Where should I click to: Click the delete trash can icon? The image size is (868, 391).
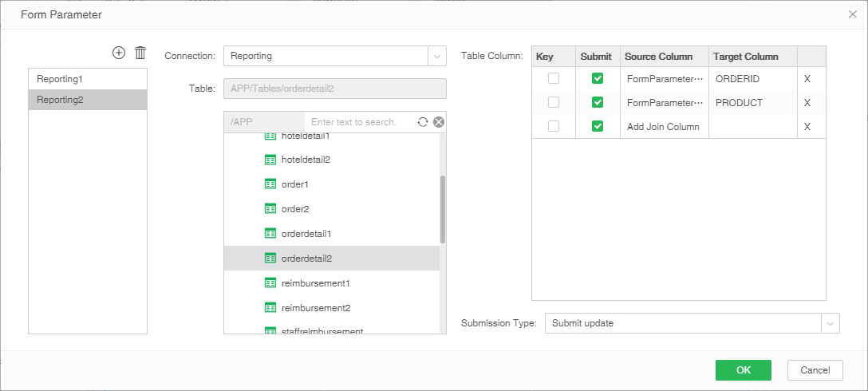pos(140,53)
